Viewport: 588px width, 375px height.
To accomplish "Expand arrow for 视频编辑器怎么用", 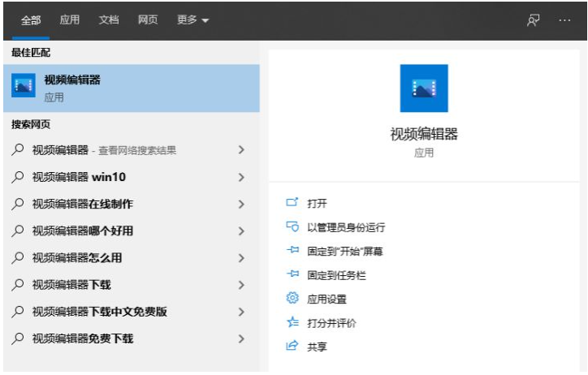I will click(x=241, y=258).
